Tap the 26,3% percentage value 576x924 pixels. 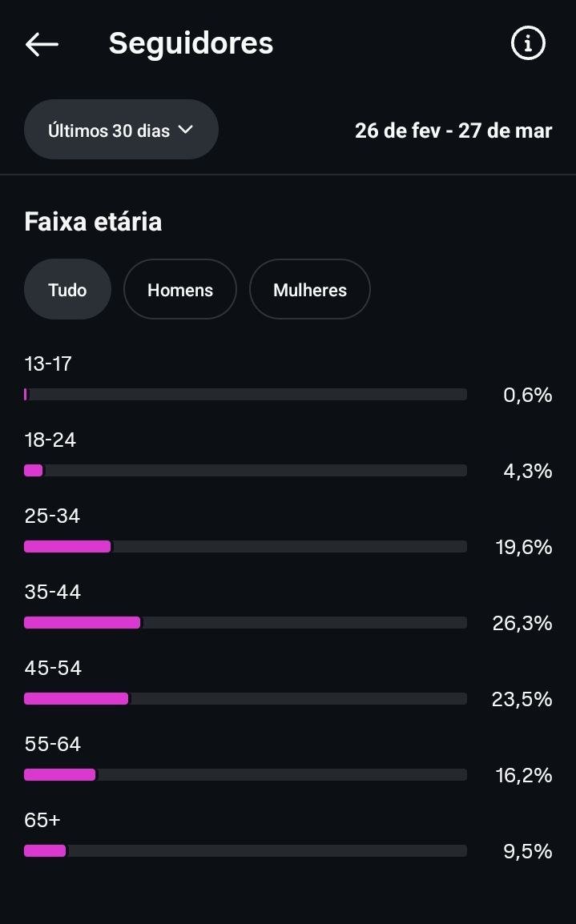522,624
